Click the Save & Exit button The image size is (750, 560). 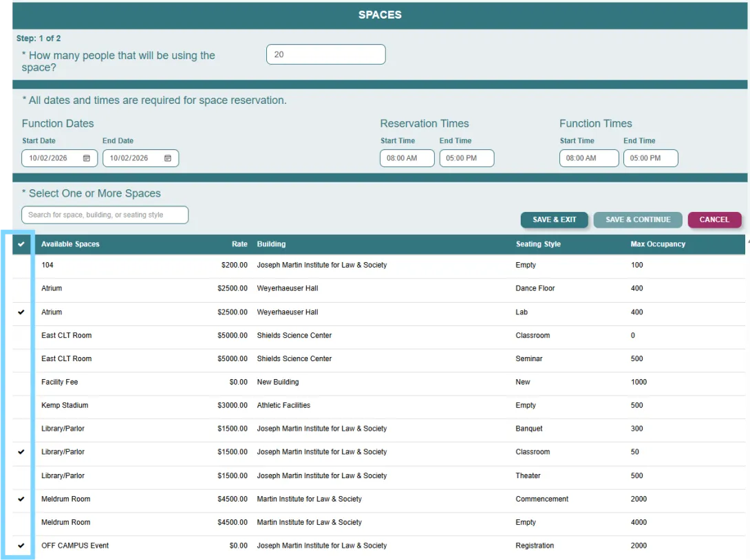point(555,219)
